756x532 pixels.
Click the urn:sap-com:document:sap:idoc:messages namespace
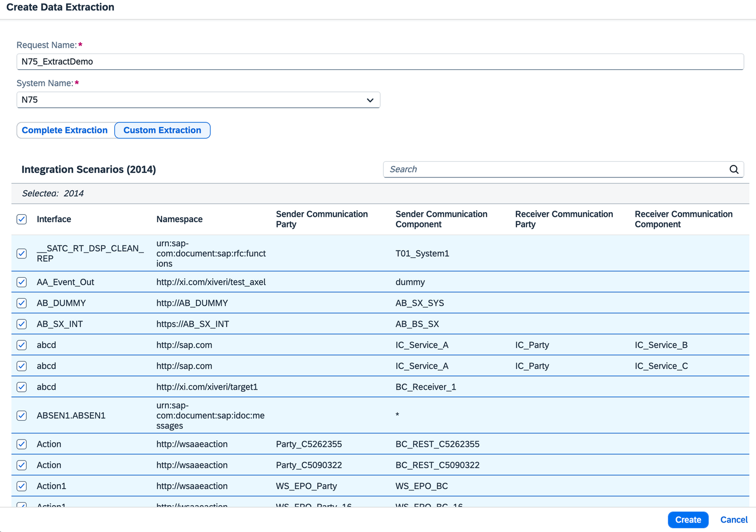click(x=211, y=415)
